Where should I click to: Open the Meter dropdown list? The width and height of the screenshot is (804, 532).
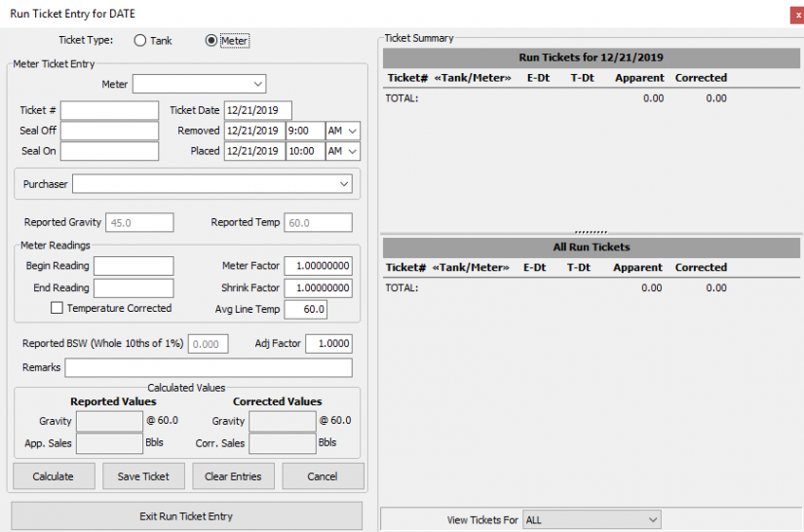point(200,84)
